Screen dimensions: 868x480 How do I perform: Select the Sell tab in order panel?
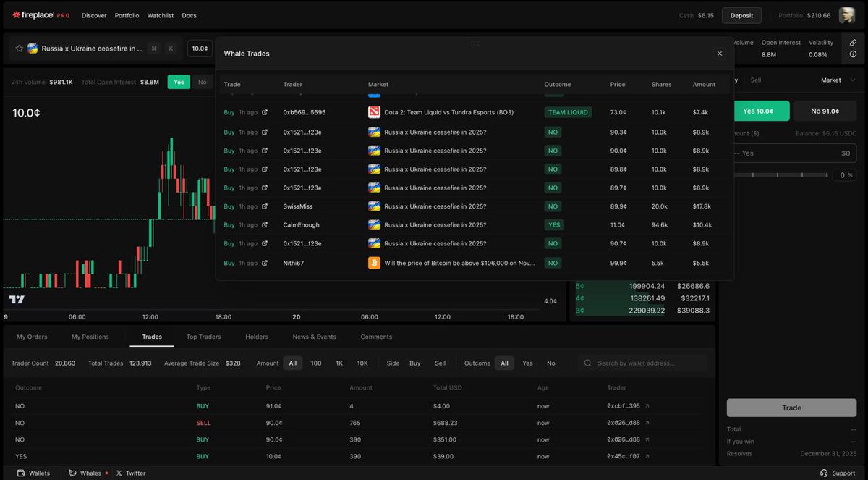(x=755, y=80)
